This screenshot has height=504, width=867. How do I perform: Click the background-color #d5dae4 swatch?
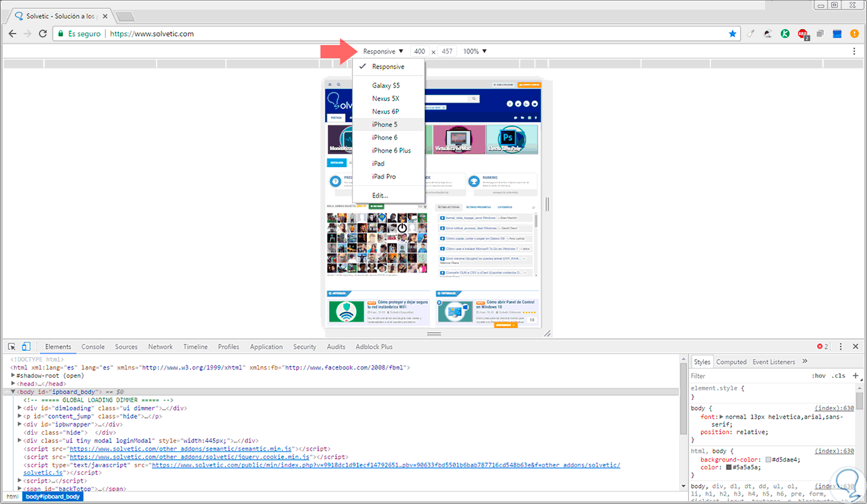769,460
